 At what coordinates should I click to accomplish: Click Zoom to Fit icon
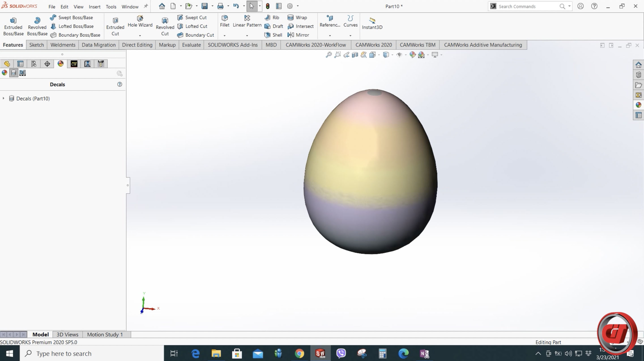tap(328, 55)
